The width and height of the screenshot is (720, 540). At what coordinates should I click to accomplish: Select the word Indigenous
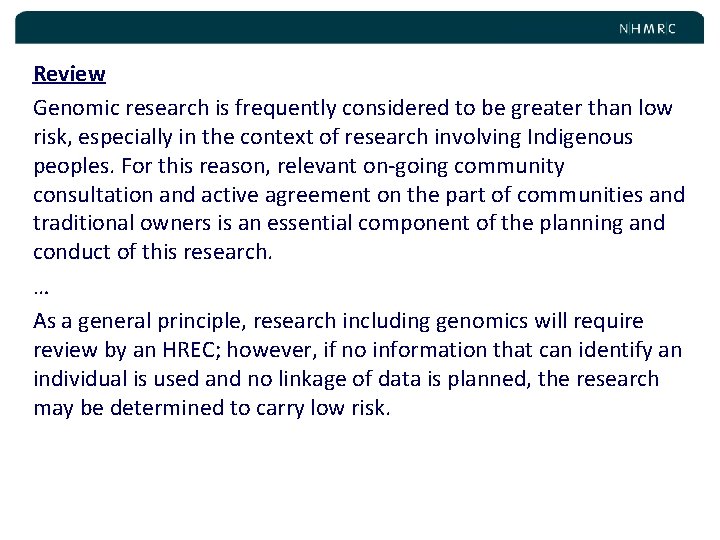(580, 137)
